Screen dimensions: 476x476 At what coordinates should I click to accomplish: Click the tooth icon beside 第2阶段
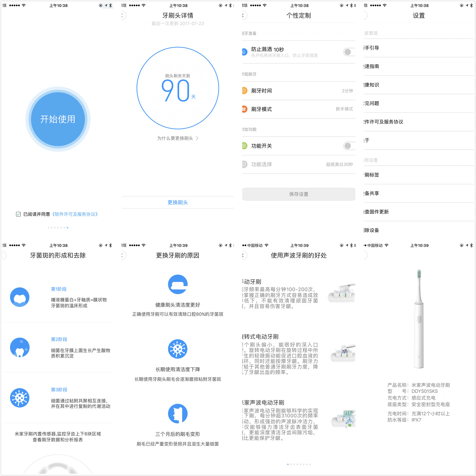tap(20, 347)
